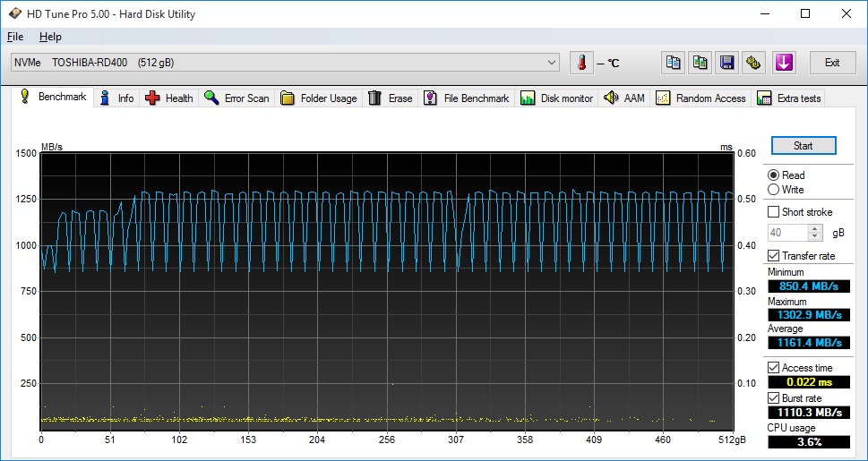Open the File menu

(15, 37)
